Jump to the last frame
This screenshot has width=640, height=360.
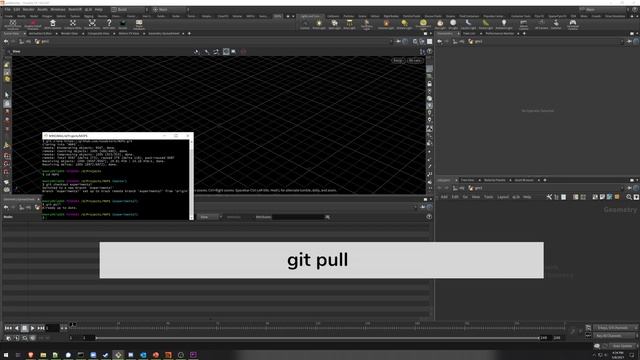41,328
